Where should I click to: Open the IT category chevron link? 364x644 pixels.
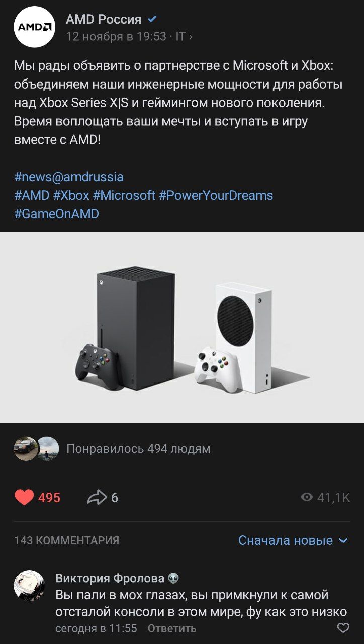(x=184, y=36)
